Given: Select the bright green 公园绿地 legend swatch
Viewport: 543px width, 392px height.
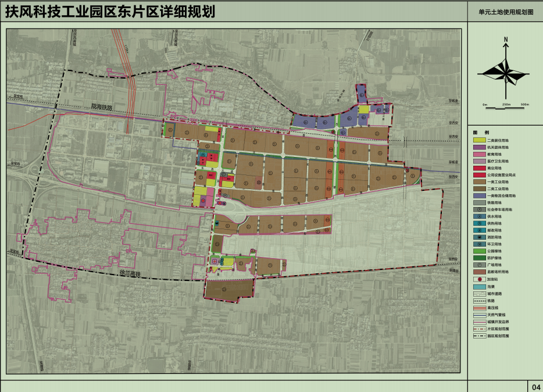Looking at the screenshot, I should (x=478, y=251).
